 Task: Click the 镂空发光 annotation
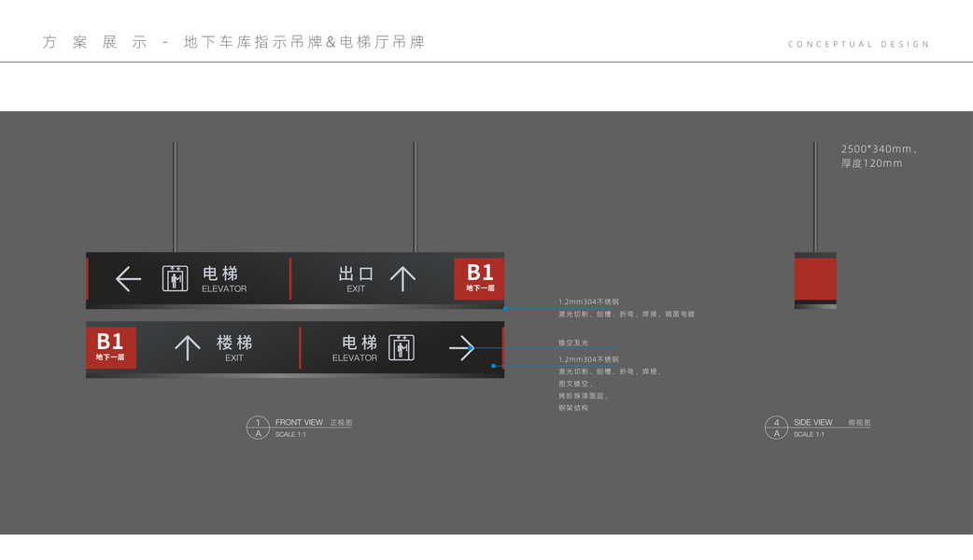(572, 343)
